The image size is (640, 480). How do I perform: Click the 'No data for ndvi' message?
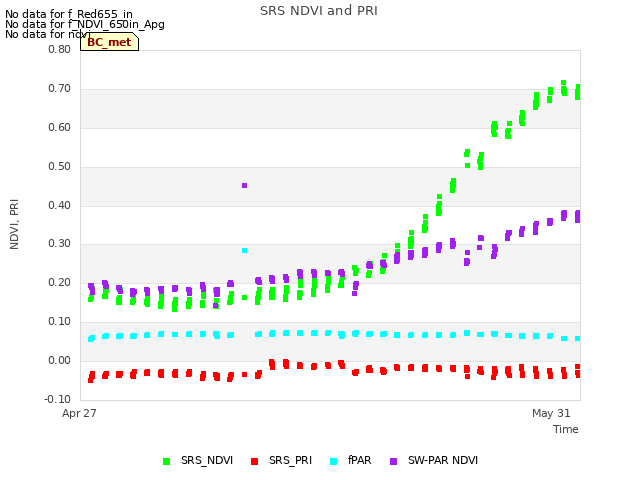pyautogui.click(x=48, y=34)
